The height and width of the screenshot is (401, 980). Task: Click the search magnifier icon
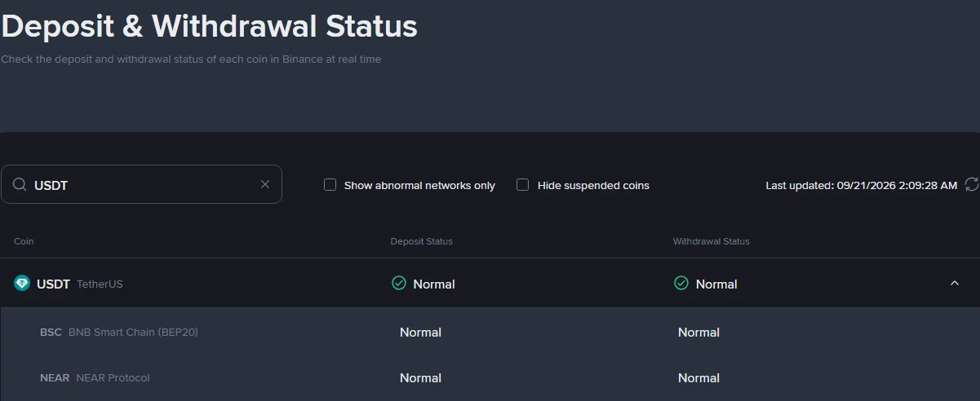coord(20,185)
